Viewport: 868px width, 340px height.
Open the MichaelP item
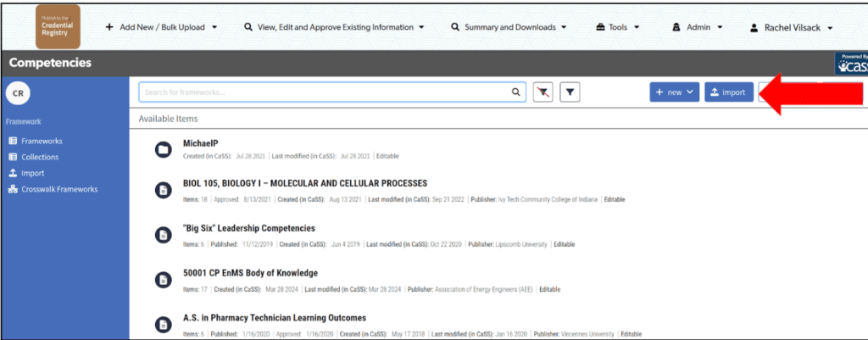click(x=201, y=144)
